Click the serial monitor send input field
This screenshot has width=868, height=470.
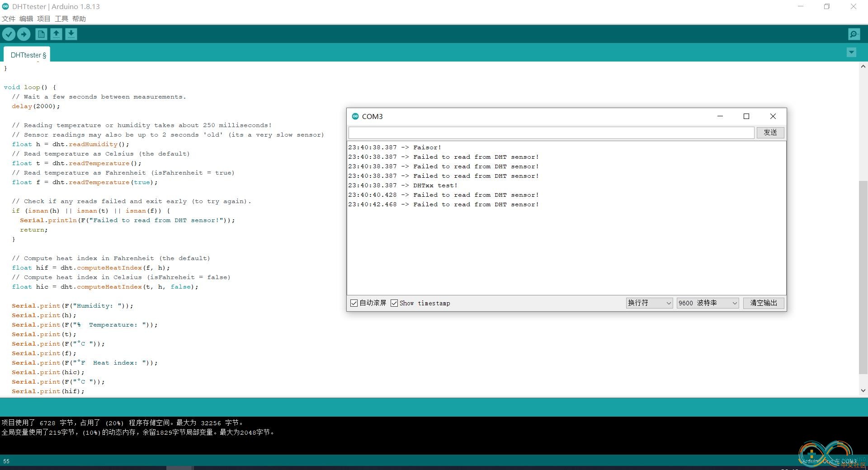[x=551, y=133]
